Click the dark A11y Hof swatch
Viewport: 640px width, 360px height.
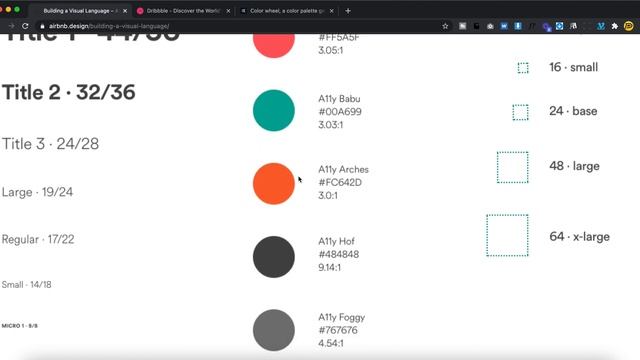coord(273,257)
